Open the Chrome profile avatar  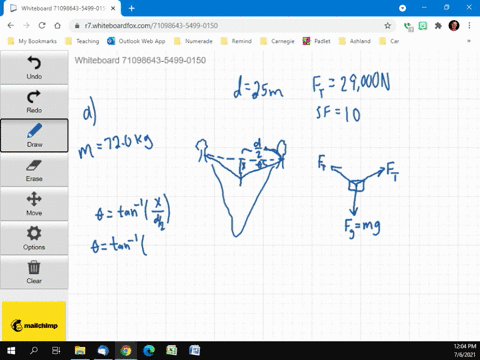[454, 26]
